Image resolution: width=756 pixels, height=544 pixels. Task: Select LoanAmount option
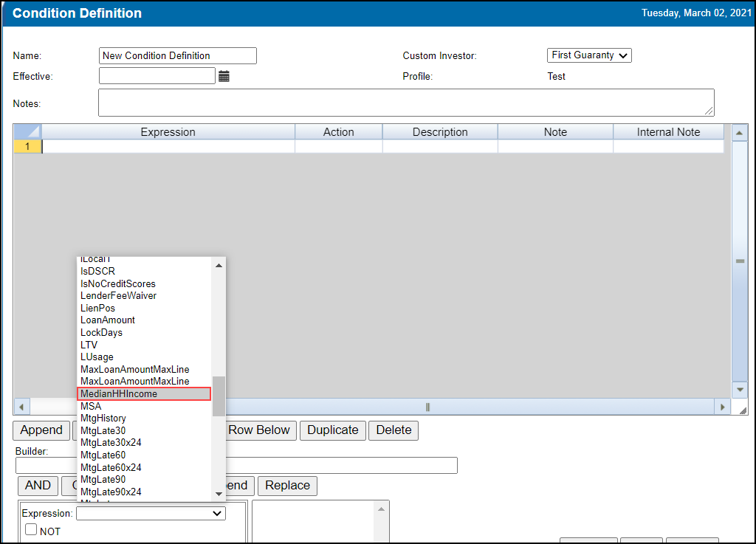coord(144,320)
